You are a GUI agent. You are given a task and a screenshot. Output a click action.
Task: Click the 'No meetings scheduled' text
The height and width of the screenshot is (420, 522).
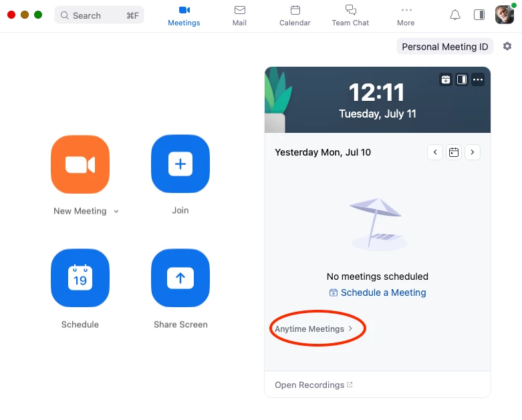click(378, 276)
